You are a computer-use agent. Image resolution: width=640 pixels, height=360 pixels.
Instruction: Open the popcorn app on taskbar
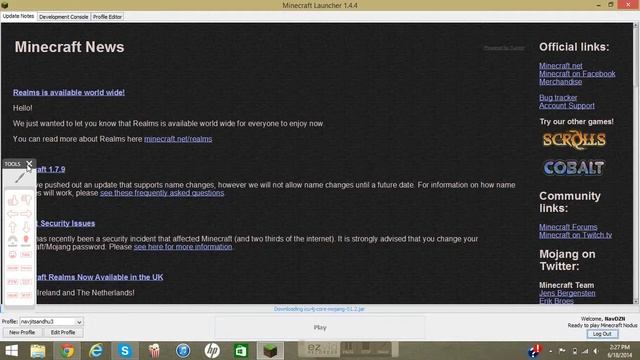coord(154,351)
